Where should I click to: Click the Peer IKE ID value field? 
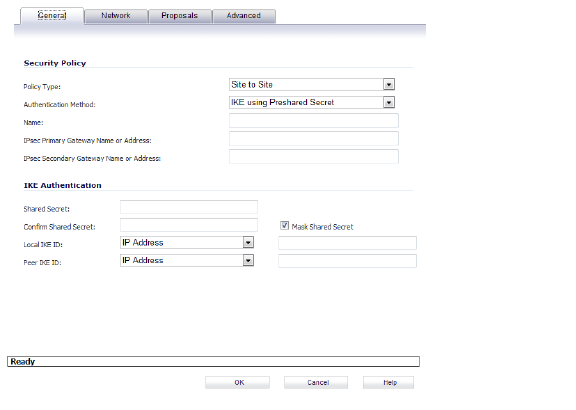tap(347, 261)
